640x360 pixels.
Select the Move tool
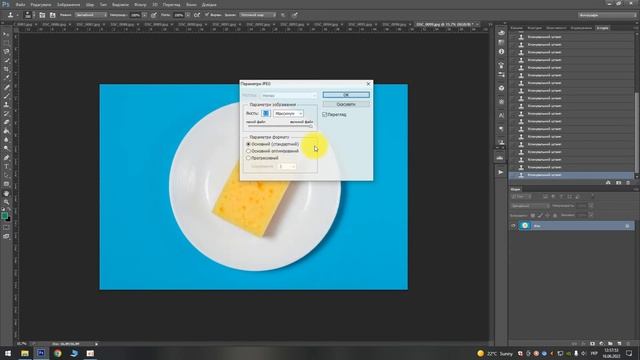[6, 34]
